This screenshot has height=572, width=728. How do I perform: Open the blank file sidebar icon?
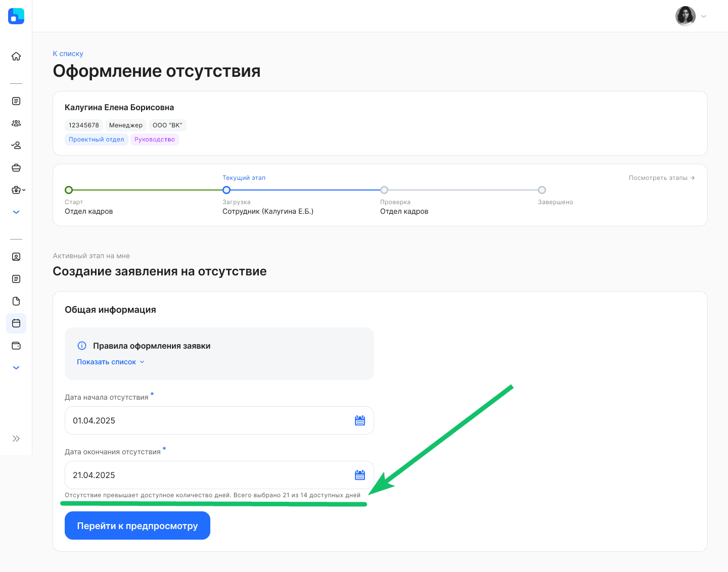click(x=16, y=301)
